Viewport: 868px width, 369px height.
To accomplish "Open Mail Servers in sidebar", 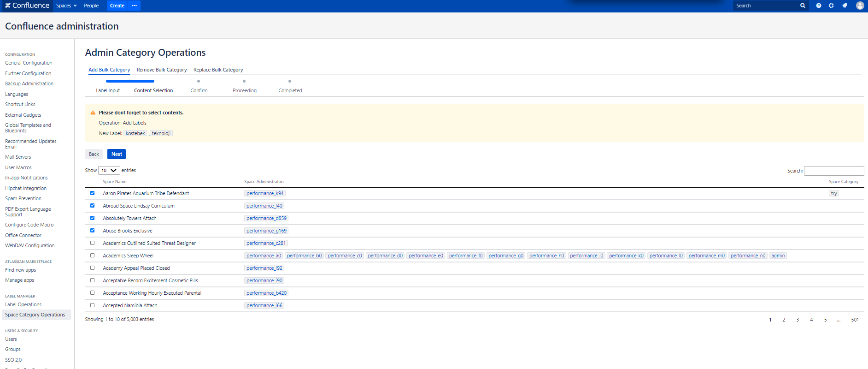I will coord(18,157).
